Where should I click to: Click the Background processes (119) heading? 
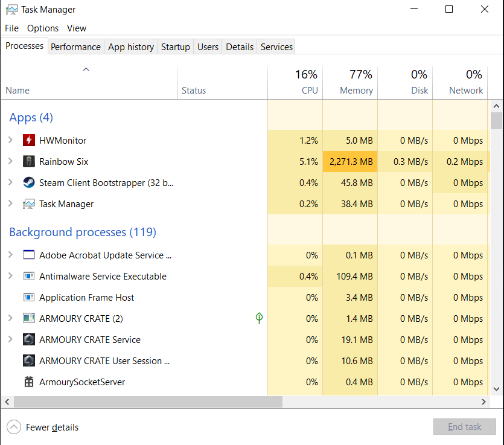[83, 232]
